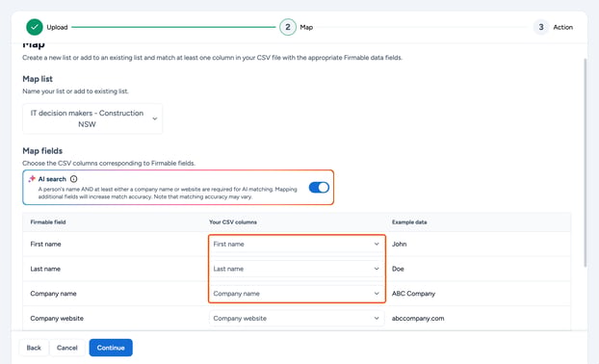Click the 'Your CSV columns' column header
This screenshot has width=599, height=364.
point(233,221)
